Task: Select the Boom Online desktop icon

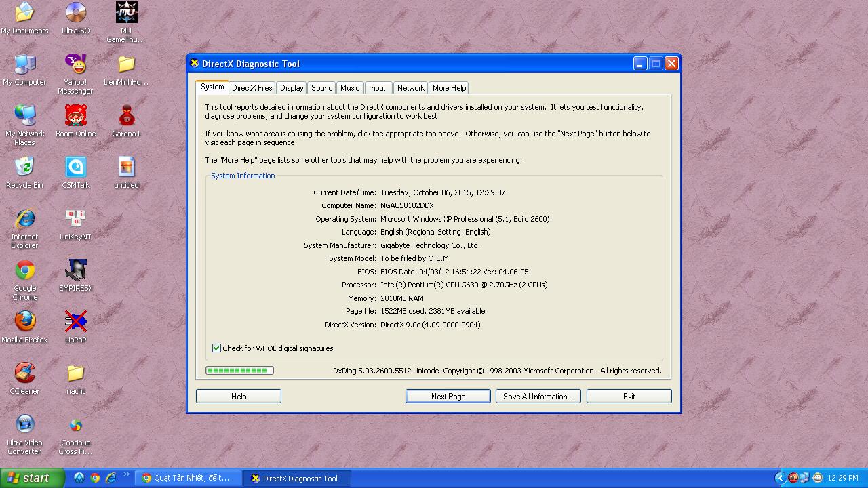Action: 75,121
